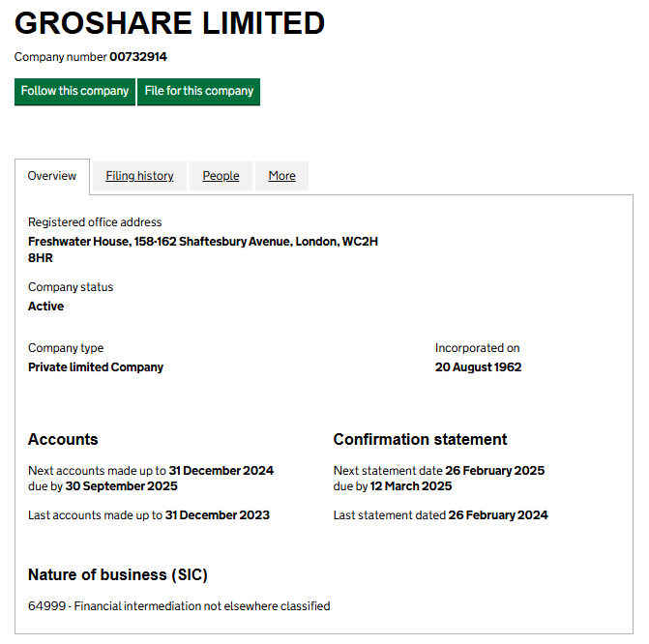Click the next statement date 26 February 2025
The height and width of the screenshot is (644, 649).
494,471
